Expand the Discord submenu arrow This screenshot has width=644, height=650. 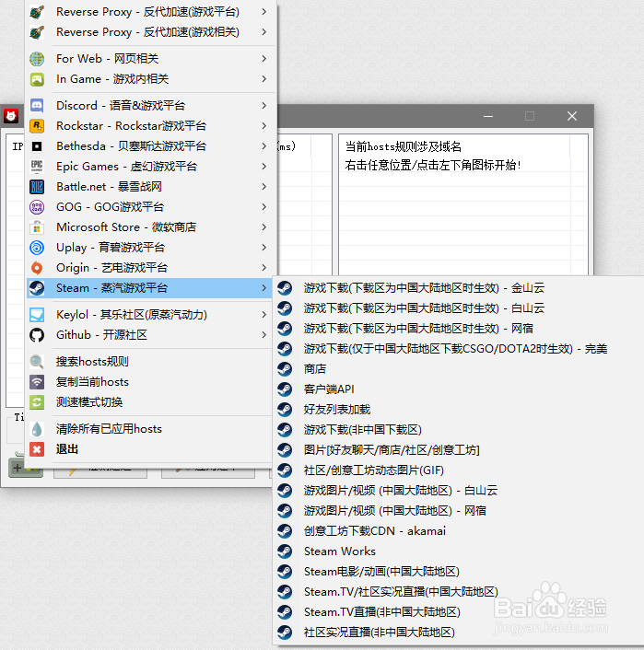tap(263, 106)
